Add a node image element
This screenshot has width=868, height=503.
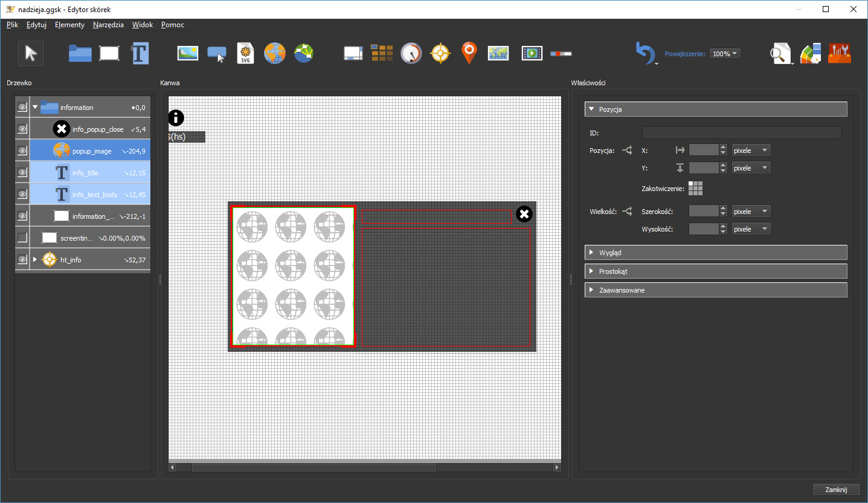click(x=304, y=53)
